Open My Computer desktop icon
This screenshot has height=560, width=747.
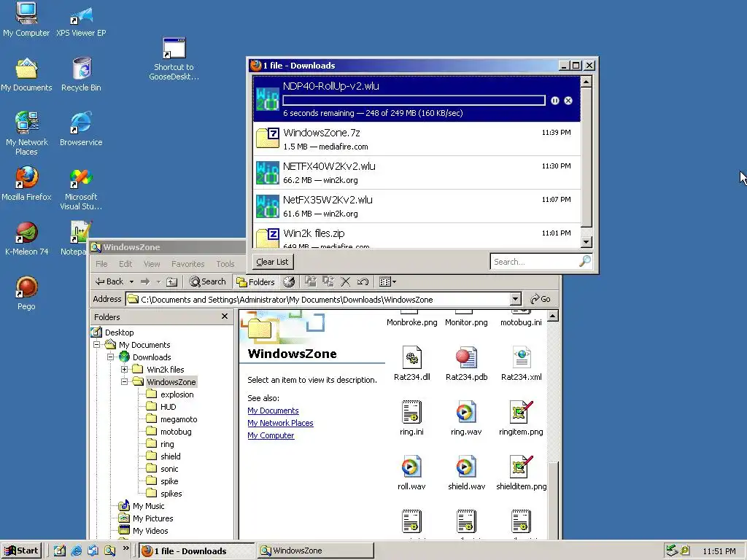26,19
